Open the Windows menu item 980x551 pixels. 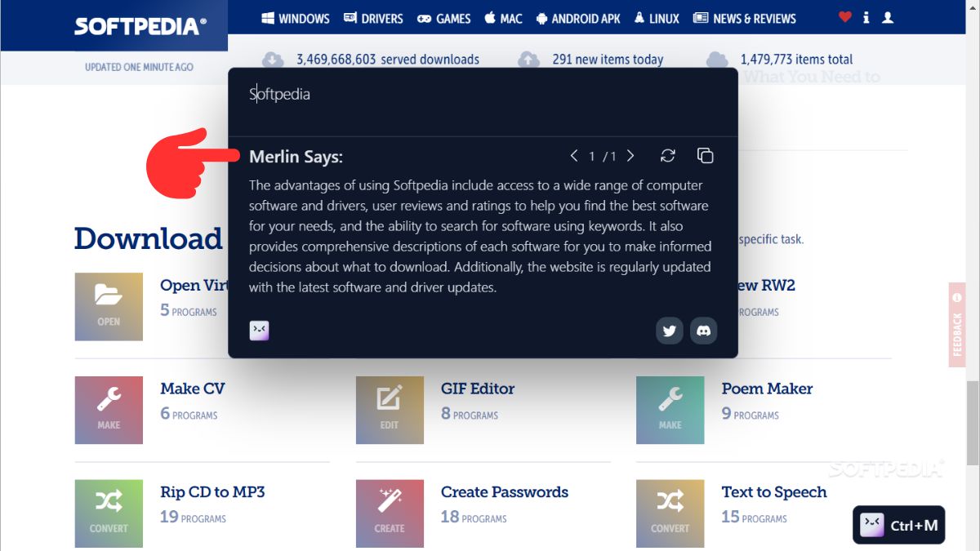click(x=295, y=18)
